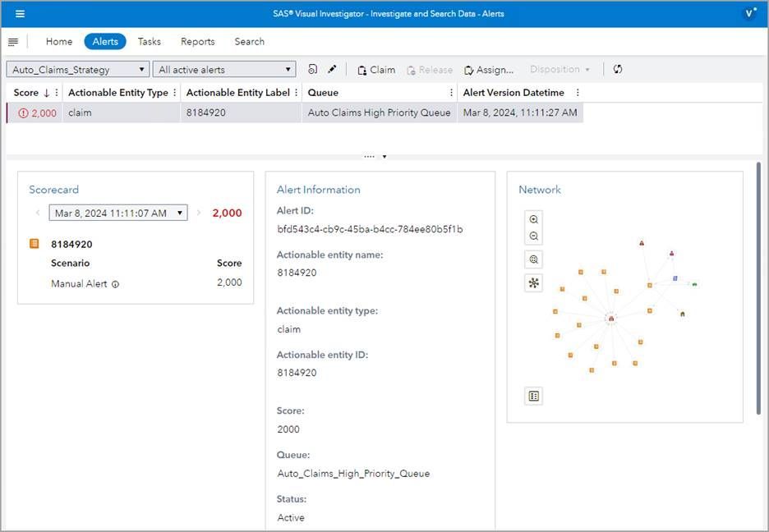Image resolution: width=769 pixels, height=532 pixels.
Task: Open the Search tab
Action: tap(249, 42)
